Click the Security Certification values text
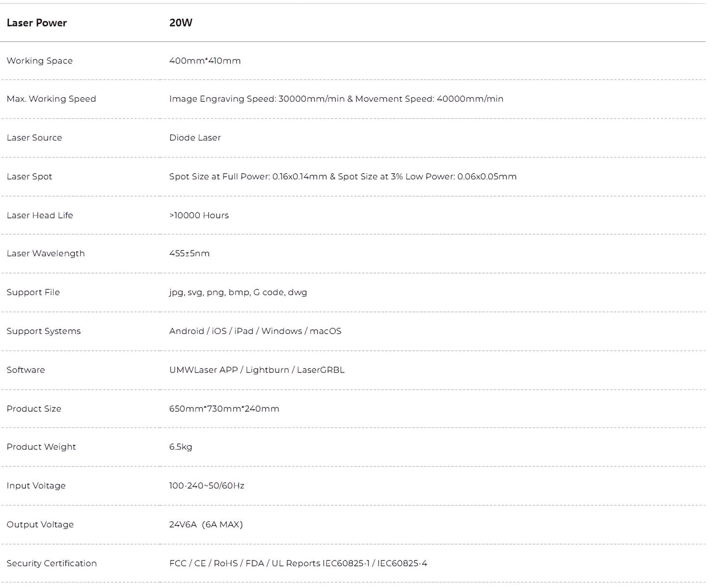 (x=298, y=563)
